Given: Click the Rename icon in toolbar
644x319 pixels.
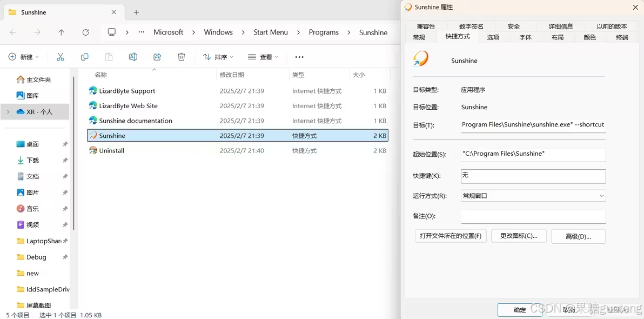Looking at the screenshot, I should click(133, 57).
